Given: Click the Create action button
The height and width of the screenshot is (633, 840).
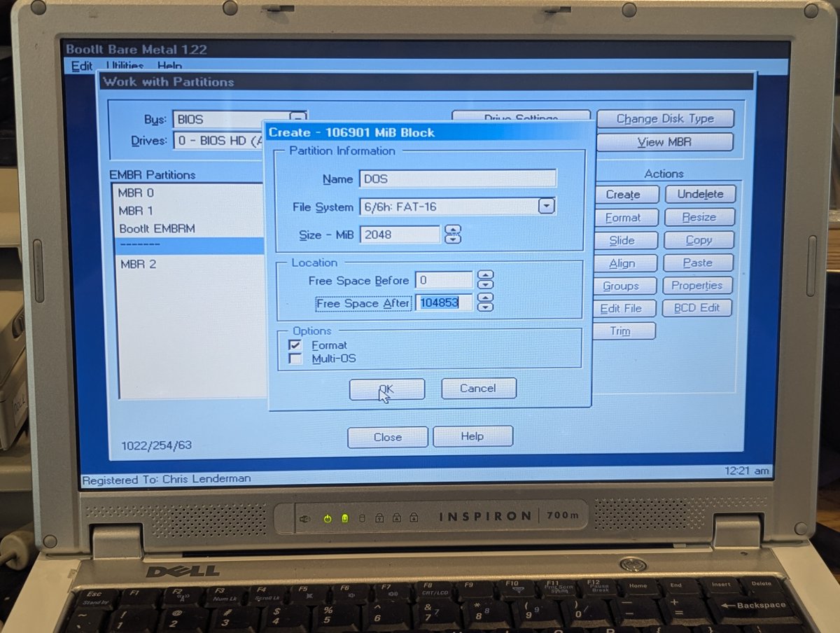Looking at the screenshot, I should 626,194.
